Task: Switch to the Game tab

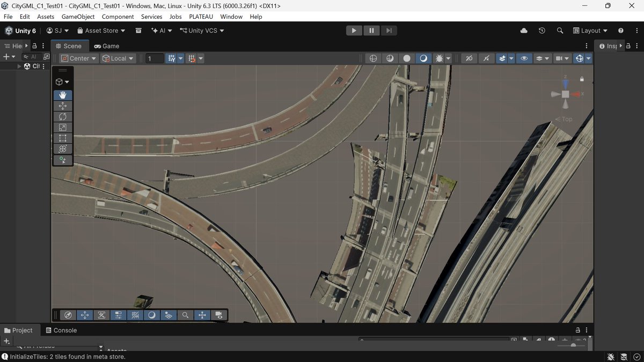Action: click(107, 46)
